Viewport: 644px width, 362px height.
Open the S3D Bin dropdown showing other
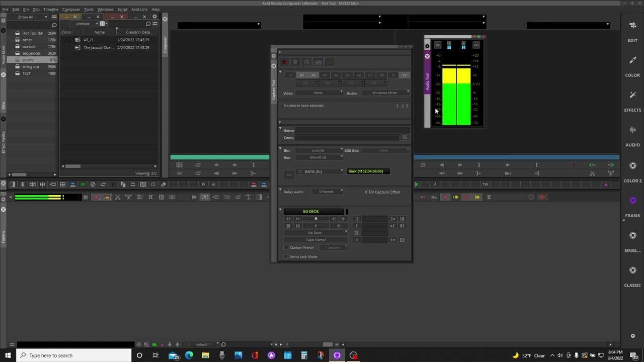click(385, 150)
